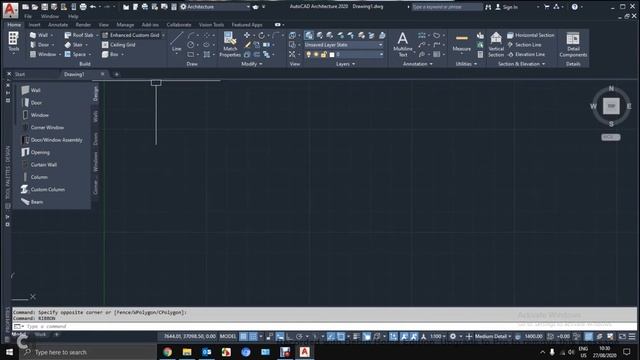The height and width of the screenshot is (360, 640).
Task: Expand the Annotation panel flyout
Action: tap(418, 64)
